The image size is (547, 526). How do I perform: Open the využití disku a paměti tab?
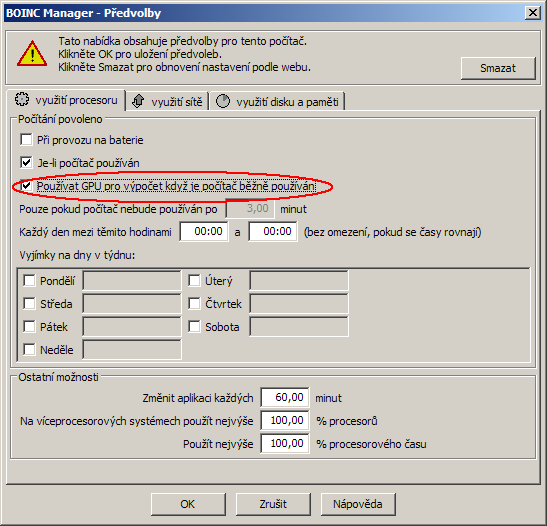(278, 102)
